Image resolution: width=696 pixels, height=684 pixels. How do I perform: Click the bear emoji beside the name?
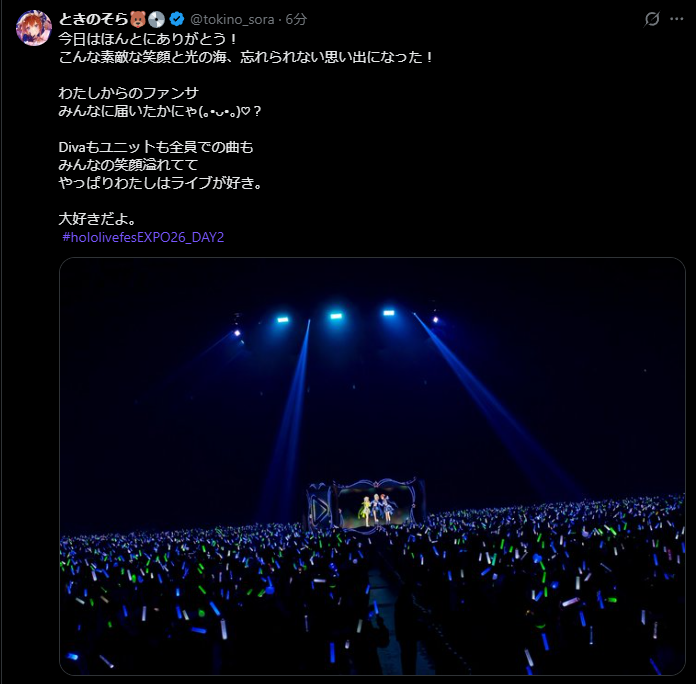click(x=138, y=19)
